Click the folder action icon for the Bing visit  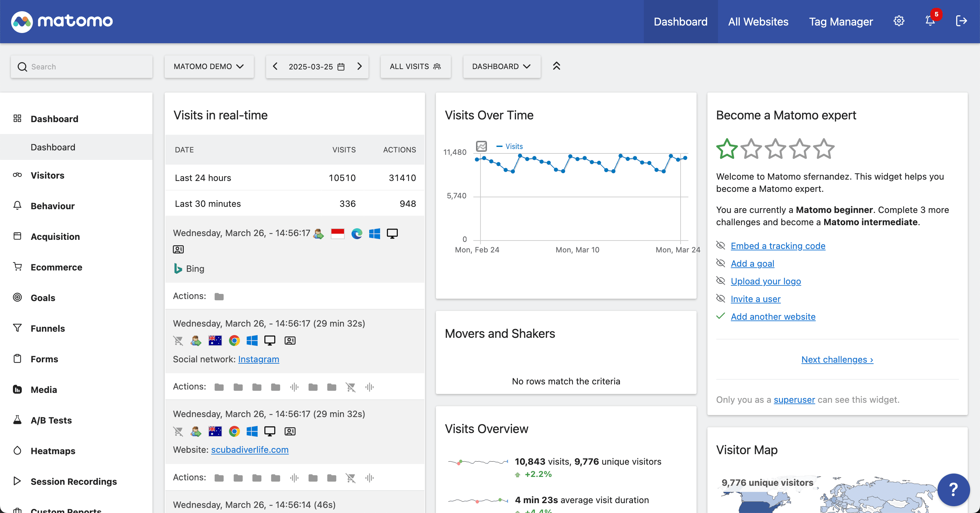coord(219,297)
